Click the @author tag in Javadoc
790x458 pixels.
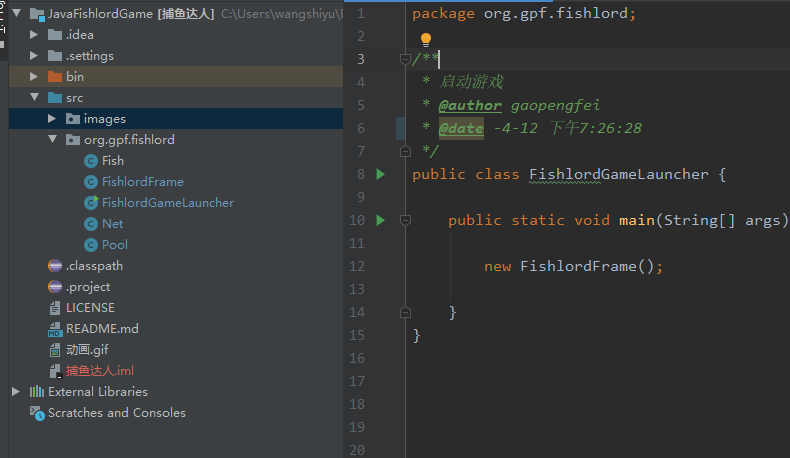click(x=470, y=105)
